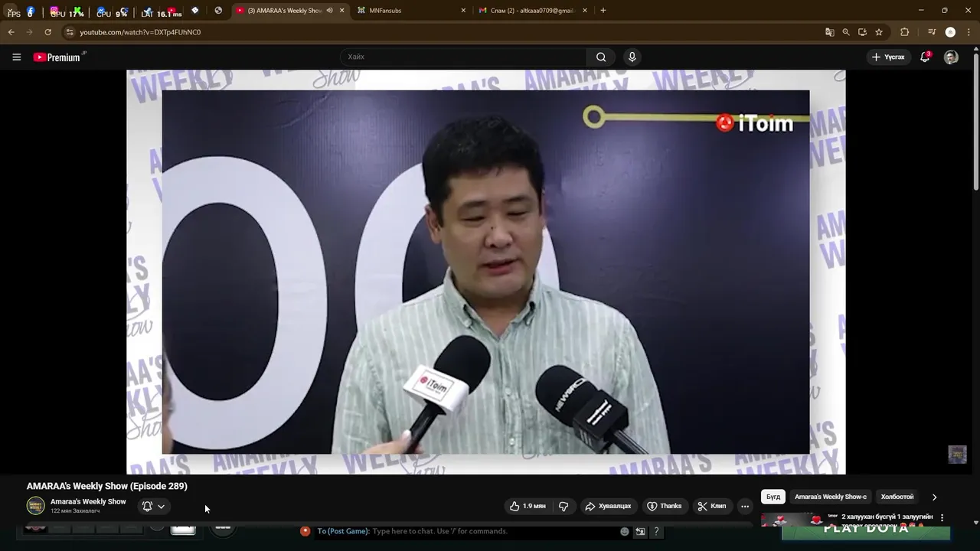This screenshot has width=980, height=551.
Task: Open the Chrome profile avatar
Action: pyautogui.click(x=950, y=32)
